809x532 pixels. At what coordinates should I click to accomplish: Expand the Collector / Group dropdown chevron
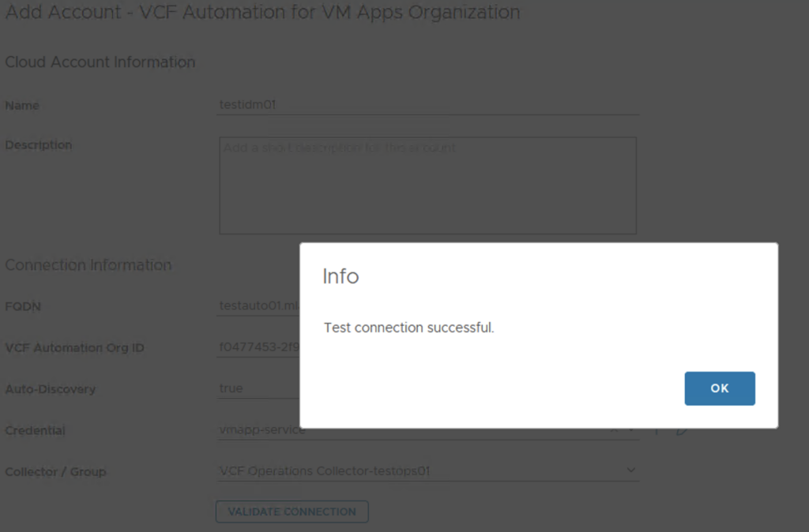coord(630,470)
